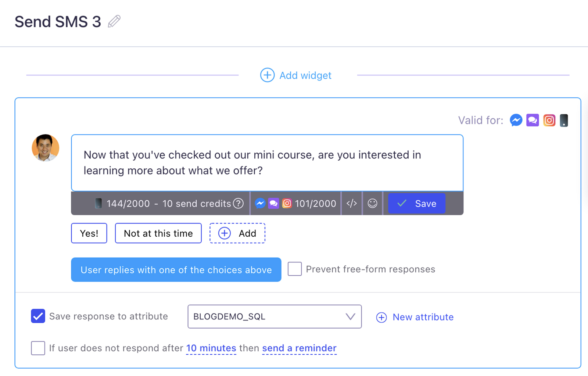The height and width of the screenshot is (376, 588).
Task: Click the send credits help question mark
Action: (x=239, y=203)
